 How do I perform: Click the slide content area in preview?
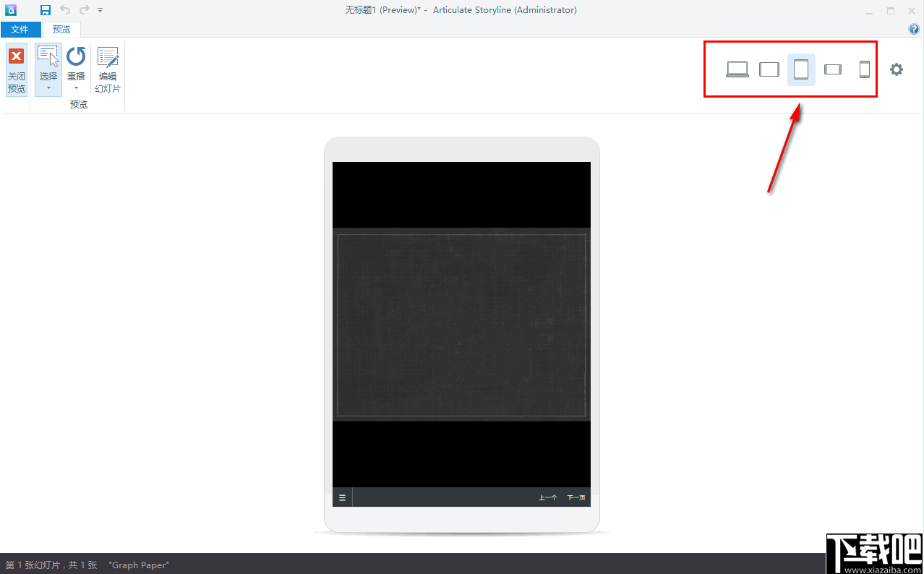click(x=461, y=325)
